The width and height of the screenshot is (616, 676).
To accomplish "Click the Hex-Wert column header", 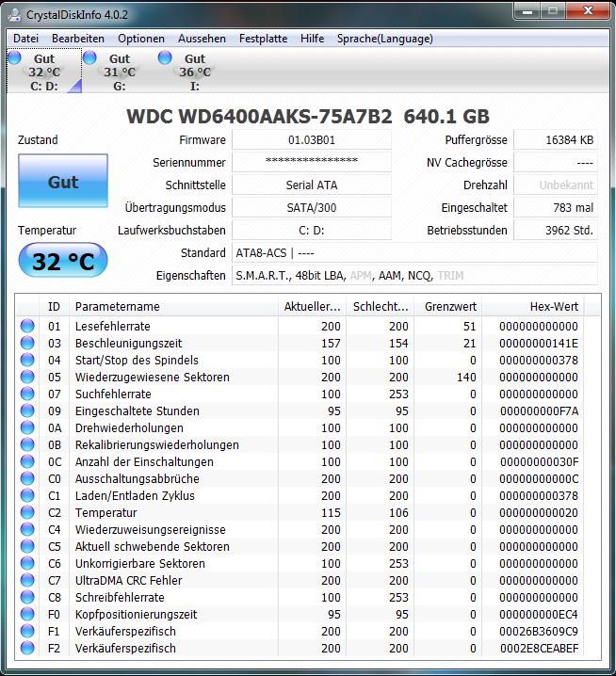I will [x=533, y=307].
